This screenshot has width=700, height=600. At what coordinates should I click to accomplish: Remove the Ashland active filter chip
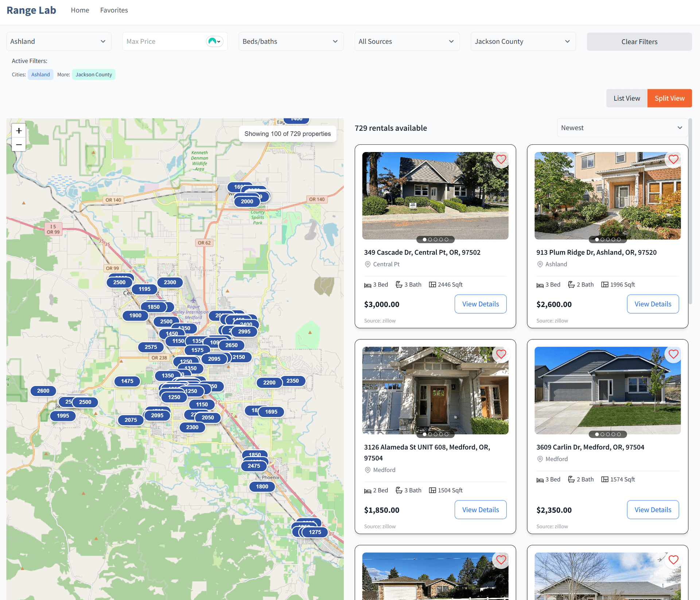[x=40, y=74]
